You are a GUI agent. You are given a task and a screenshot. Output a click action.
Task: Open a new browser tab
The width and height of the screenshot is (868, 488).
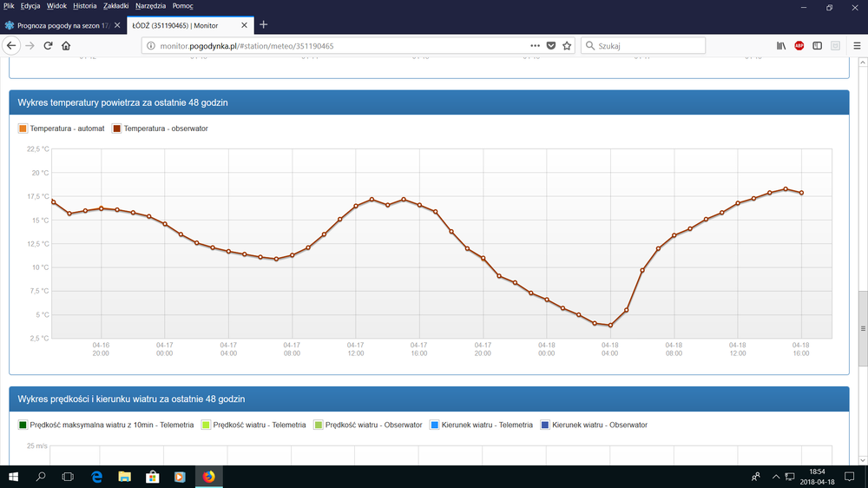pyautogui.click(x=264, y=25)
